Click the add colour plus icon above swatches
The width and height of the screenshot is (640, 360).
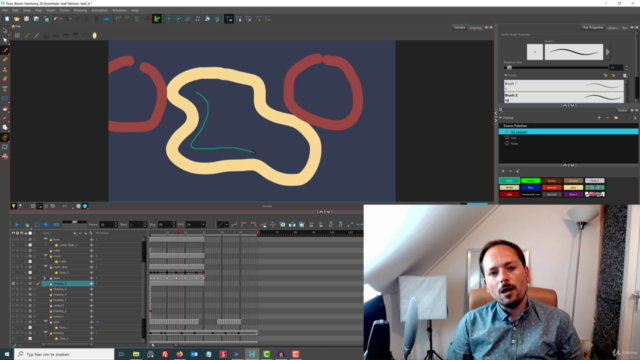click(x=503, y=171)
